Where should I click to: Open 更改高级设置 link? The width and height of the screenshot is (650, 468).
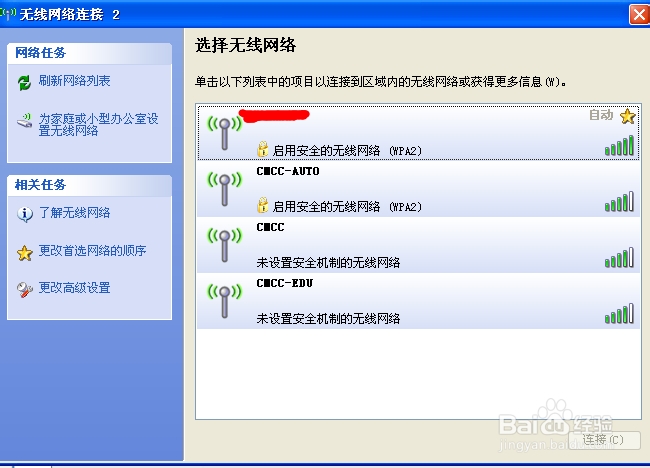[x=74, y=288]
